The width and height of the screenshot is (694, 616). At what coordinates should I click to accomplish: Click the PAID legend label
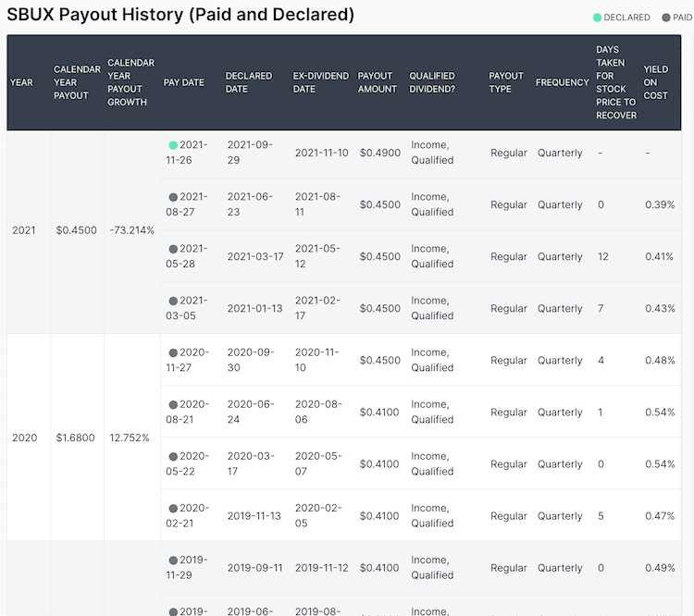coord(683,18)
